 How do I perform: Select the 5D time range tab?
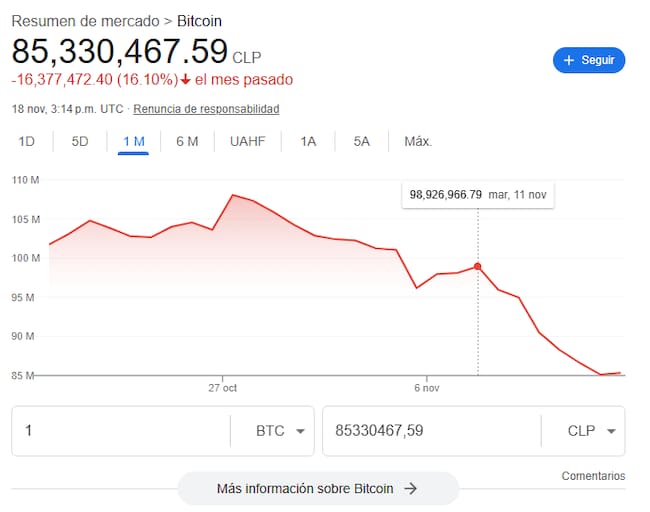[80, 141]
